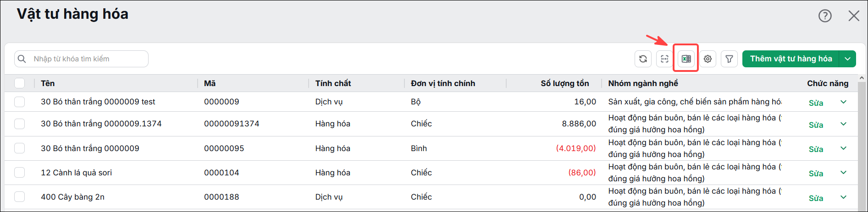
Task: Open the filter funnel icon
Action: coord(729,59)
